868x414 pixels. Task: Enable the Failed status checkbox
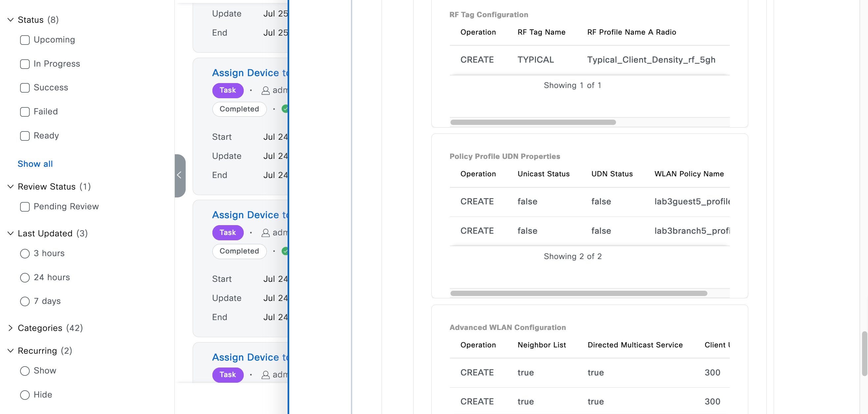(25, 112)
